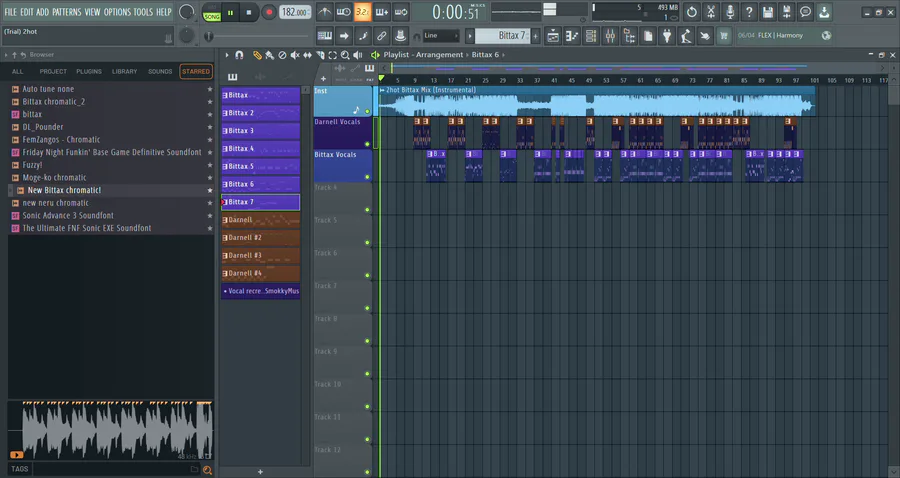This screenshot has height=478, width=900.
Task: Toggle Track 4 mute LED
Action: point(367,209)
